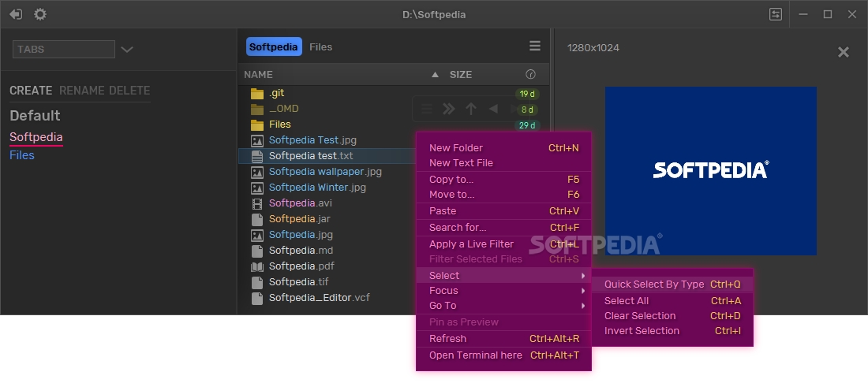Image resolution: width=868 pixels, height=383 pixels.
Task: Click the __OMD folder icon
Action: pyautogui.click(x=257, y=109)
